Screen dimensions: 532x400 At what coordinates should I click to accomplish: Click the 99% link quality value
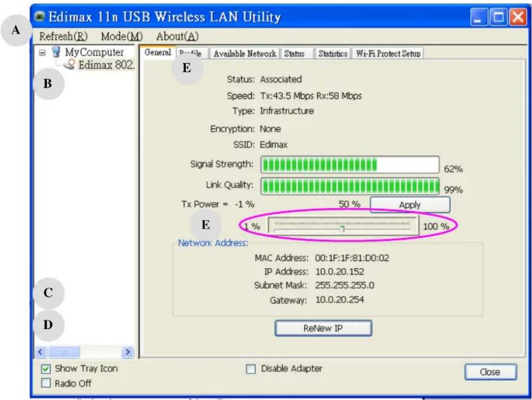(453, 189)
